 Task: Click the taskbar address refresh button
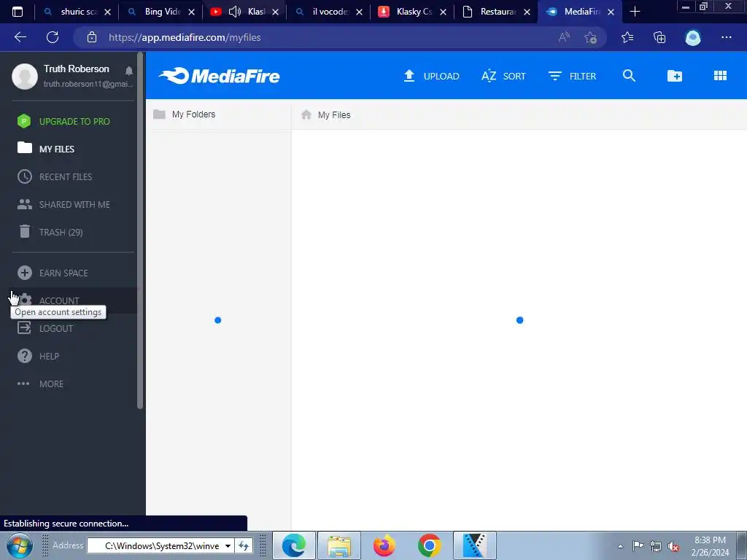(244, 545)
